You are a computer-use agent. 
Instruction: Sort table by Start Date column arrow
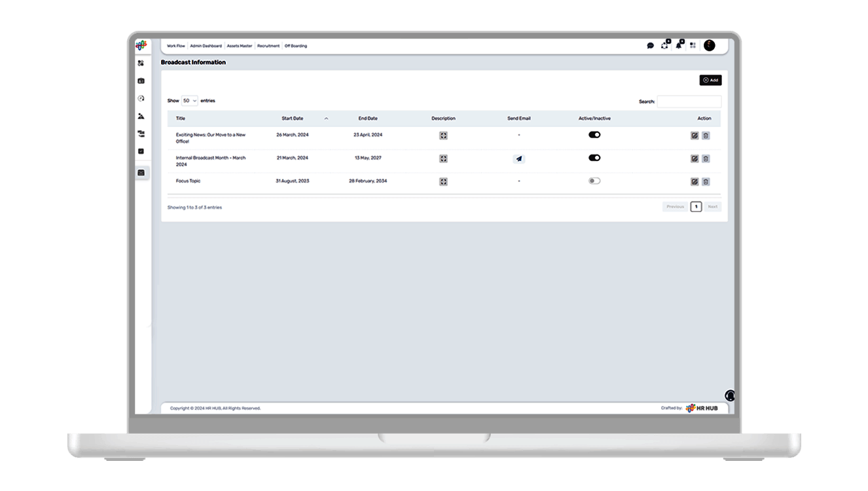tap(326, 118)
